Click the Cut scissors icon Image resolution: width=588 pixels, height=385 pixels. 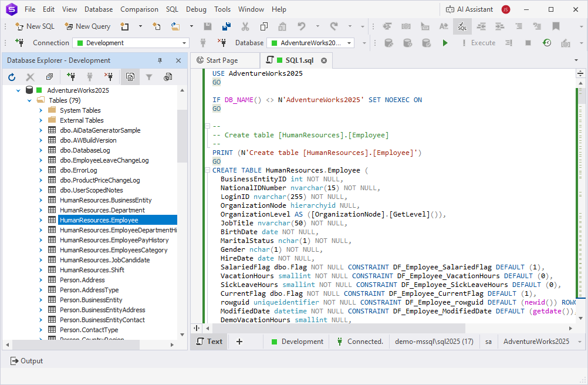click(245, 26)
